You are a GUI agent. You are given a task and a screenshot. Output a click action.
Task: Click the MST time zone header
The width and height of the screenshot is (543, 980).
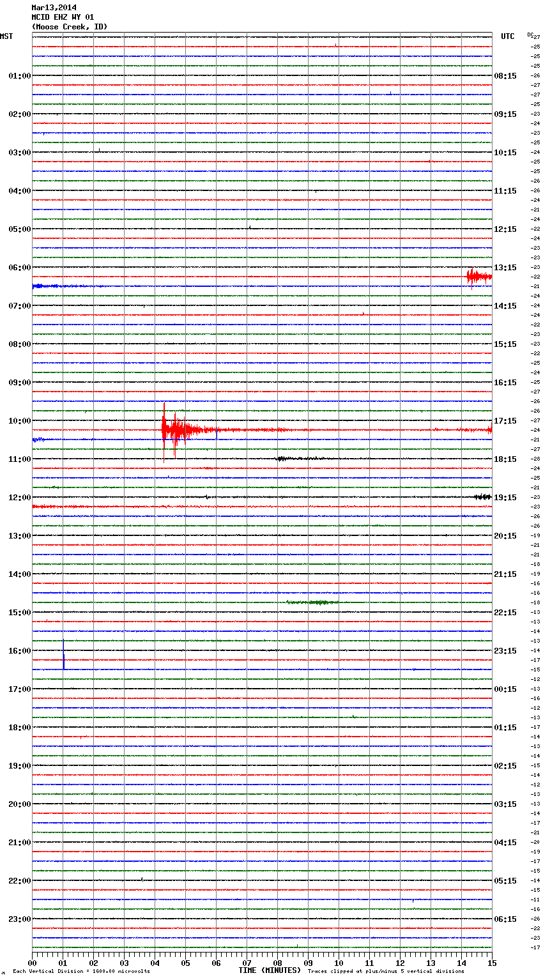pos(6,36)
